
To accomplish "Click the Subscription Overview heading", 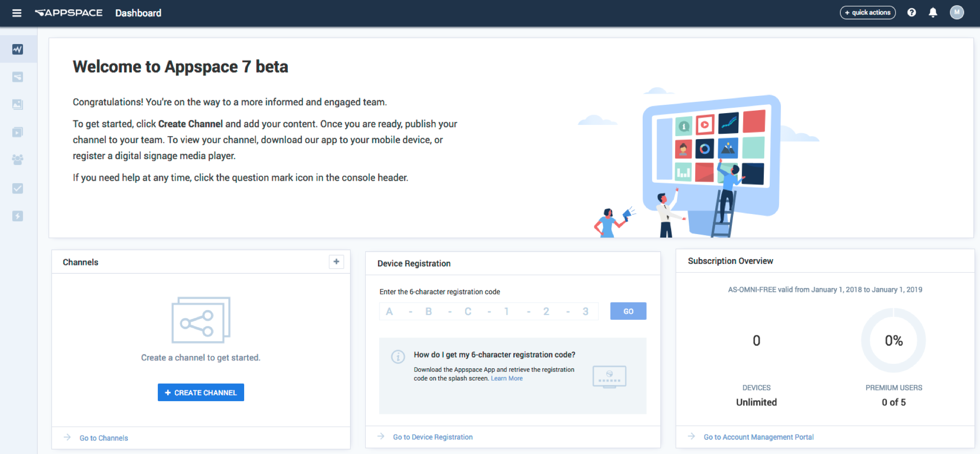I will [730, 261].
